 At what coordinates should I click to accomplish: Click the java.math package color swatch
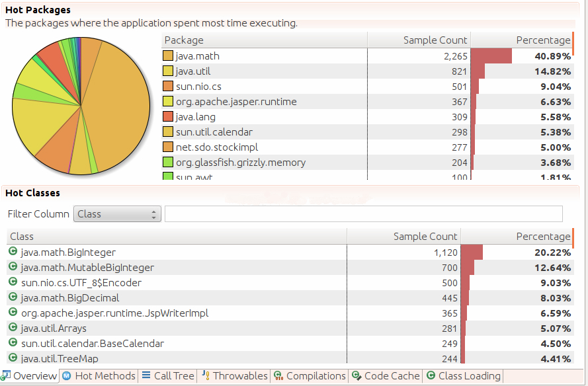(168, 56)
